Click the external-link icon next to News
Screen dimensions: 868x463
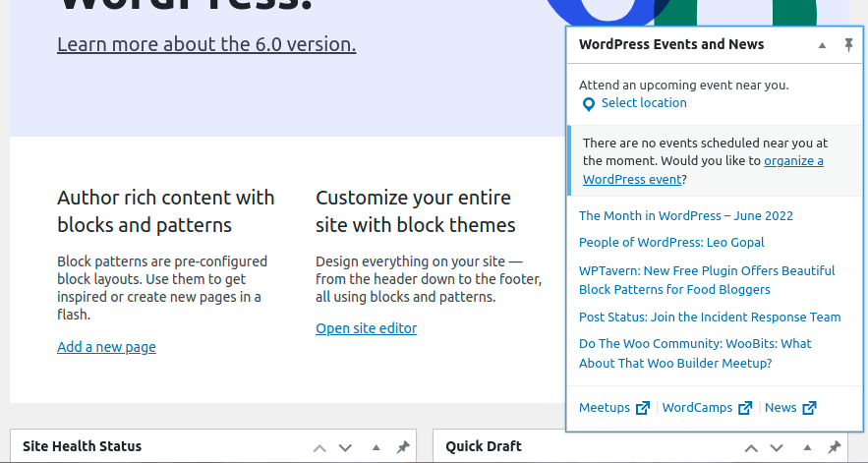810,408
